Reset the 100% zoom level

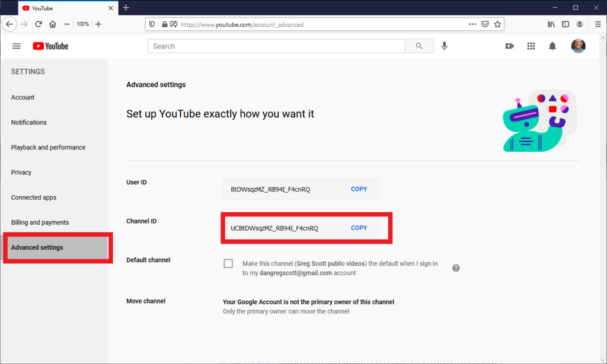coord(82,24)
